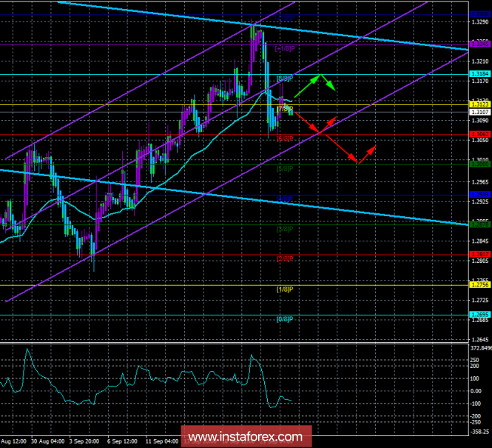Click the [8/8]P Murray level label
This screenshot has width=492, height=448.
click(x=285, y=78)
